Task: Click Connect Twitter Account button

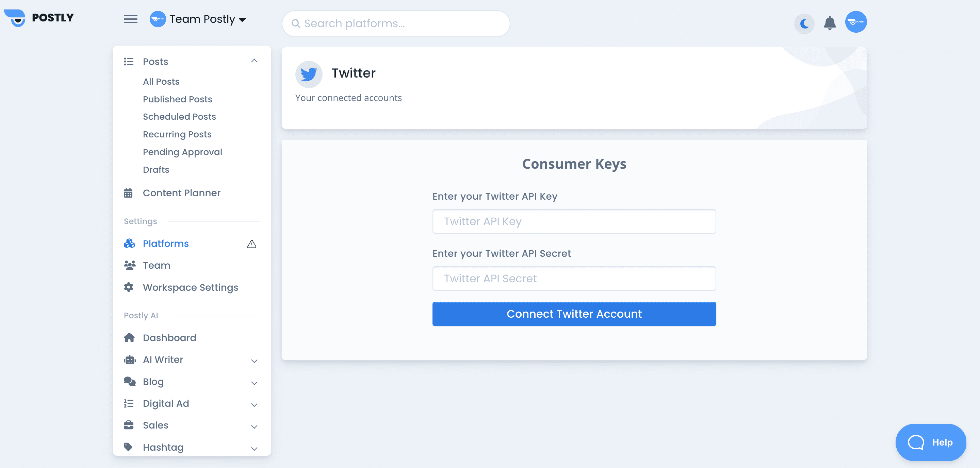Action: 574,314
